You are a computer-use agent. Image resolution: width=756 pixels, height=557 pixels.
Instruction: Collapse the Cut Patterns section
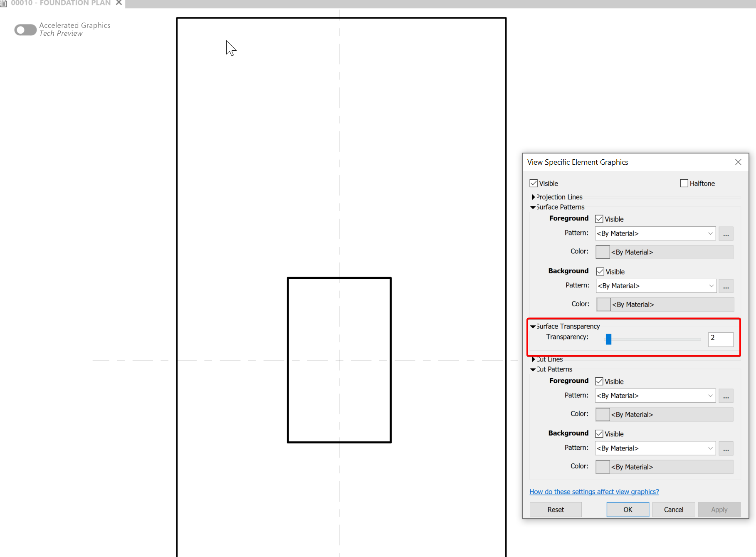[x=533, y=369]
